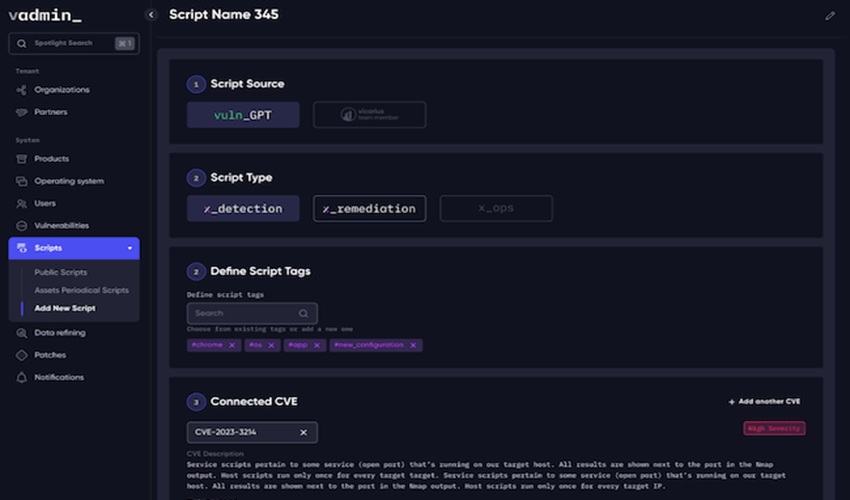Screen dimensions: 850x500
Task: Open Data refining page
Action: click(60, 333)
